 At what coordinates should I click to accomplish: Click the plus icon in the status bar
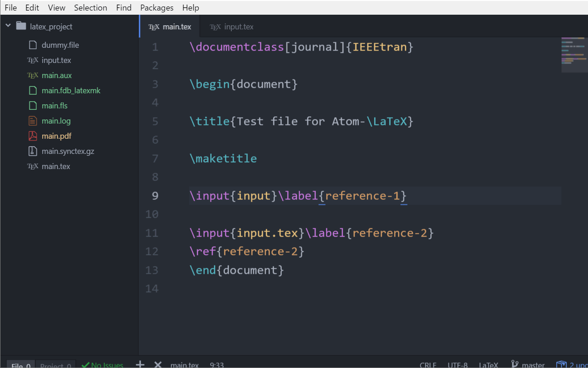coord(140,364)
